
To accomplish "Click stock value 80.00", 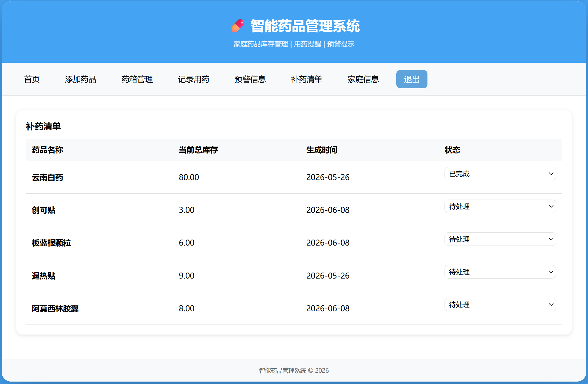I will click(x=189, y=177).
